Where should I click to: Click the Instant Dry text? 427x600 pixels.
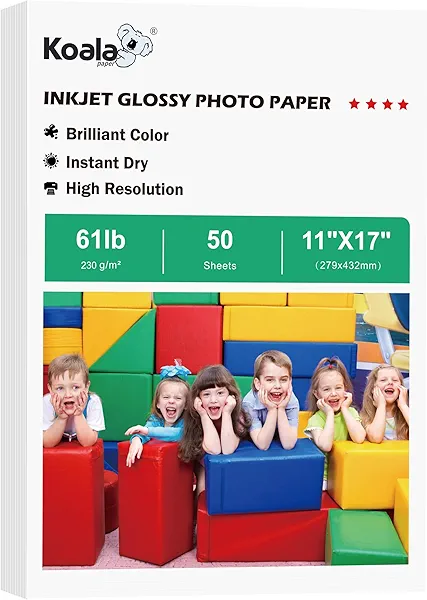coord(107,163)
